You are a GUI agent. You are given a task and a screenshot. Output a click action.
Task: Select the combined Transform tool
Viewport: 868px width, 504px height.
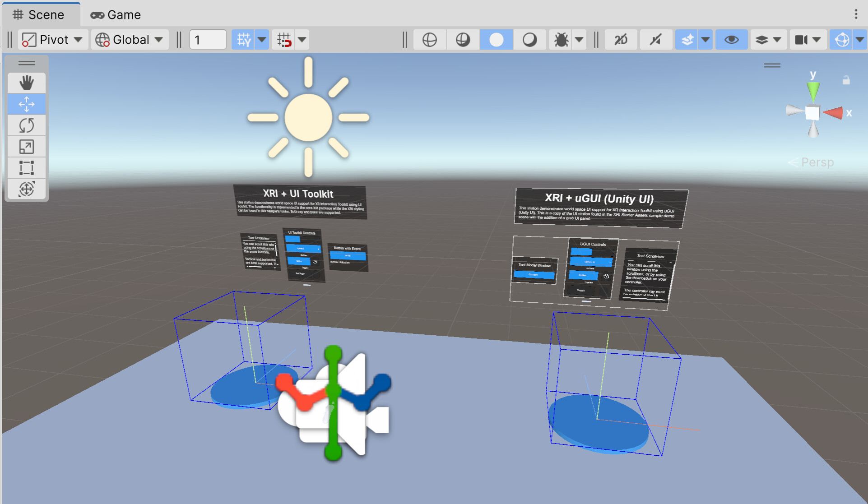[x=27, y=189]
